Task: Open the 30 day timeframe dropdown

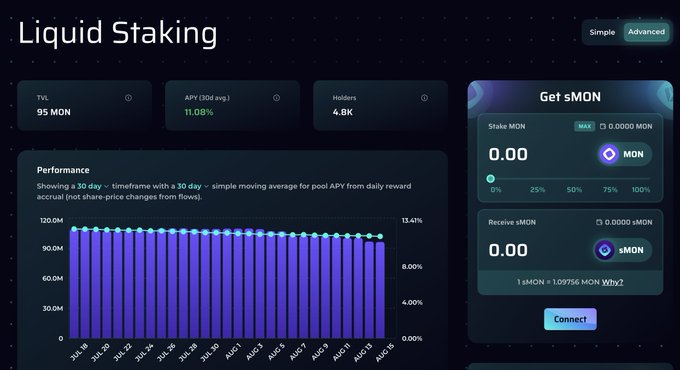Action: tap(93, 186)
